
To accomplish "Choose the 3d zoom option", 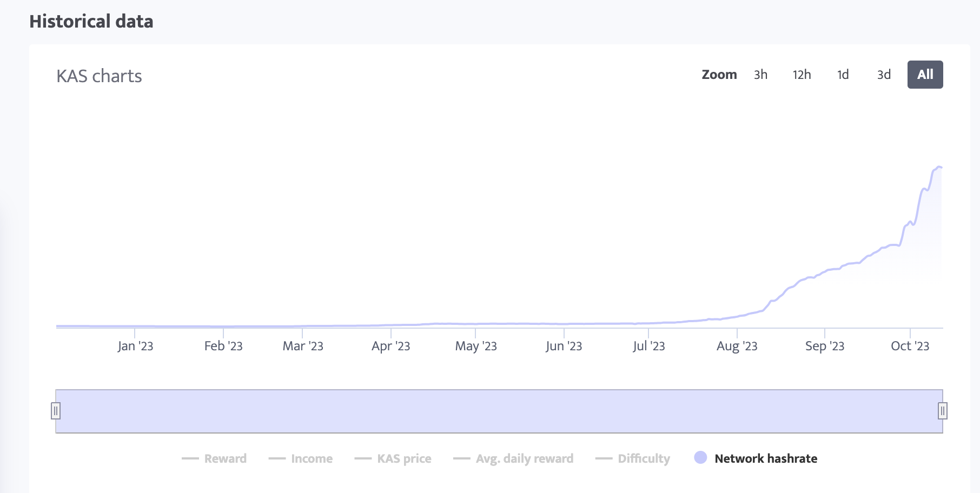I will tap(884, 75).
